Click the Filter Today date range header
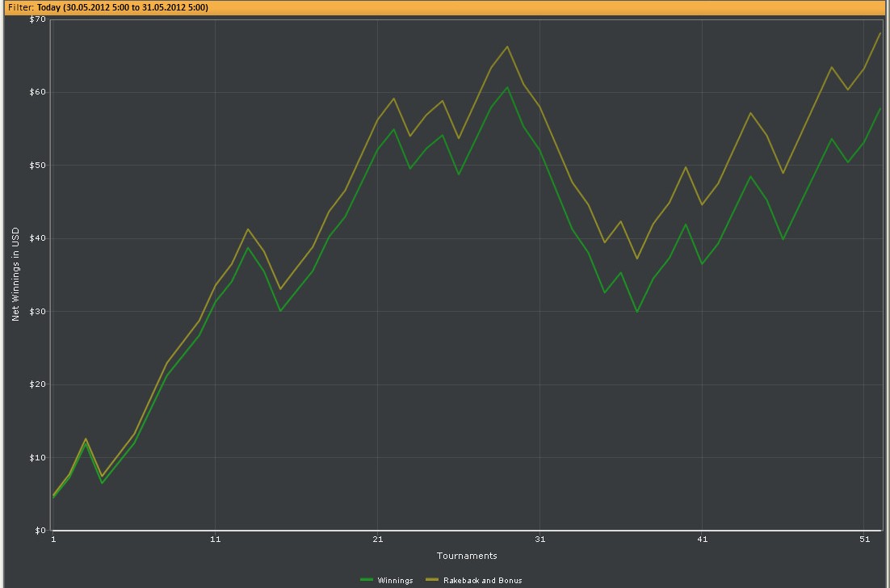890x588 pixels. tap(108, 7)
